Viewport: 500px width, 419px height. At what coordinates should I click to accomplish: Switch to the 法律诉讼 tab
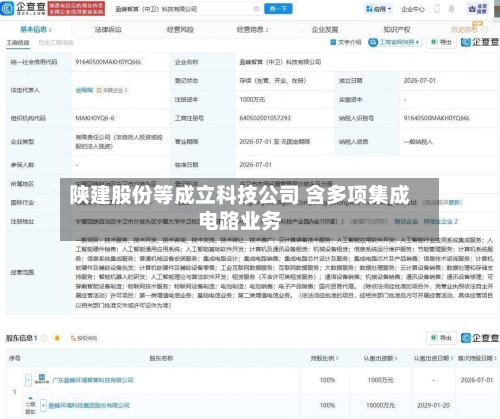(108, 30)
